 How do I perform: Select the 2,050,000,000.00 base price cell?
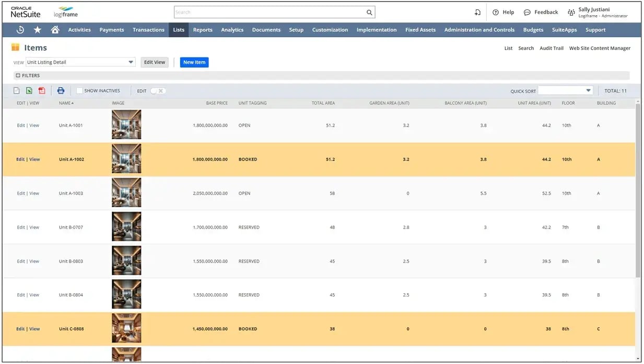(210, 194)
